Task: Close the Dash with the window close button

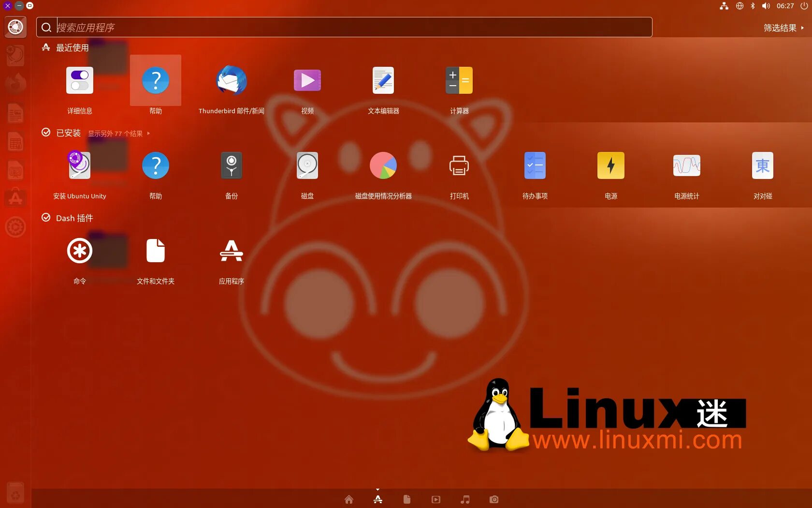Action: point(7,6)
